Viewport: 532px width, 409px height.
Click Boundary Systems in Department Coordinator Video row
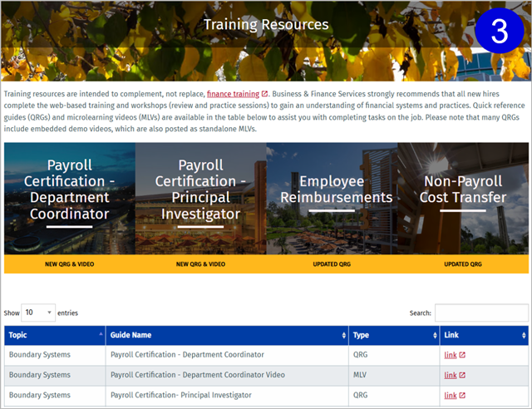pyautogui.click(x=40, y=375)
